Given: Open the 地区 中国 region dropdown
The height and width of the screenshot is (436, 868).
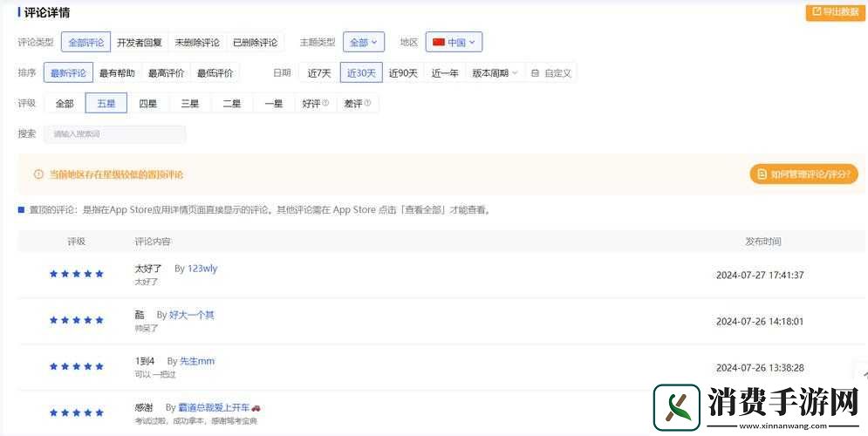Looking at the screenshot, I should pos(454,42).
